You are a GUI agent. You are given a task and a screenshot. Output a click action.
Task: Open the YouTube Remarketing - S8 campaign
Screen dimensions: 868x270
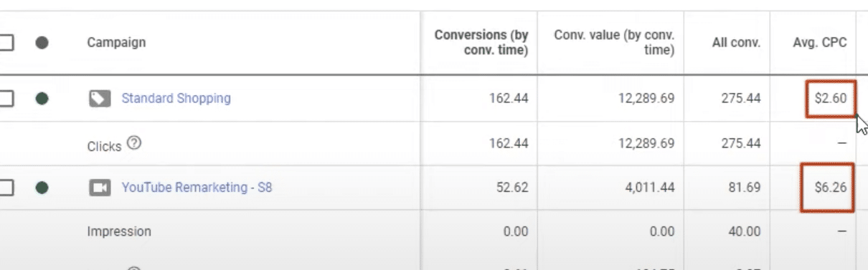[x=197, y=188]
